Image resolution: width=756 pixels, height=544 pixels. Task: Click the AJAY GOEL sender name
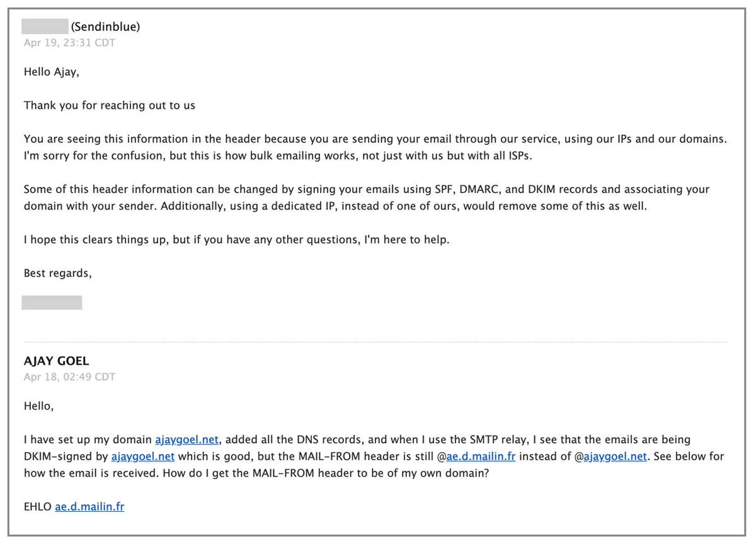pos(57,361)
